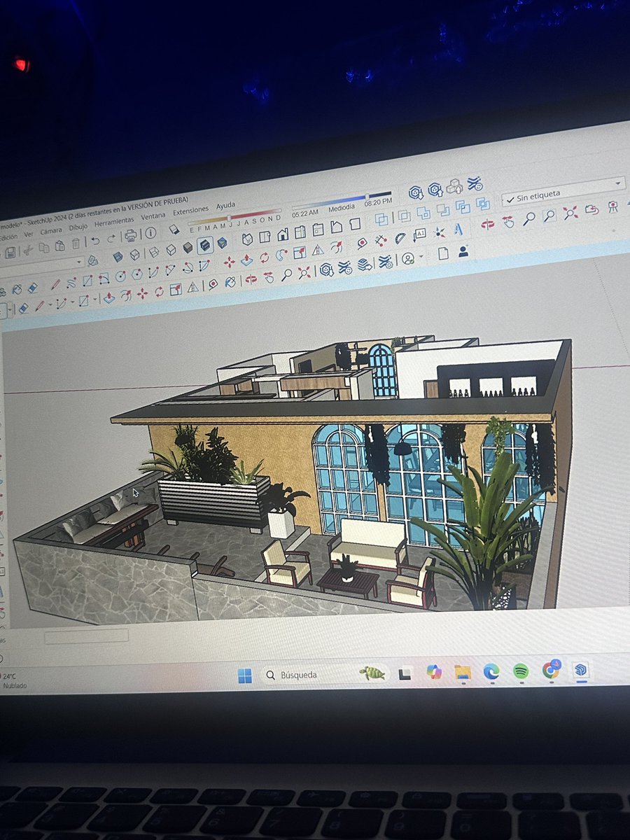Screen dimensions: 630x840
Task: Select the Protractor tool icon
Action: point(400,238)
